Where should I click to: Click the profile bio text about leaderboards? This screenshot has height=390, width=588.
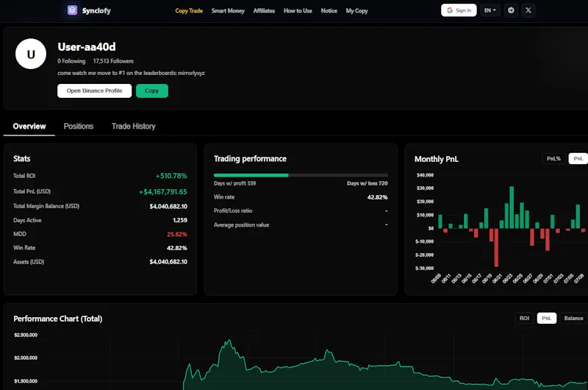[x=131, y=73]
